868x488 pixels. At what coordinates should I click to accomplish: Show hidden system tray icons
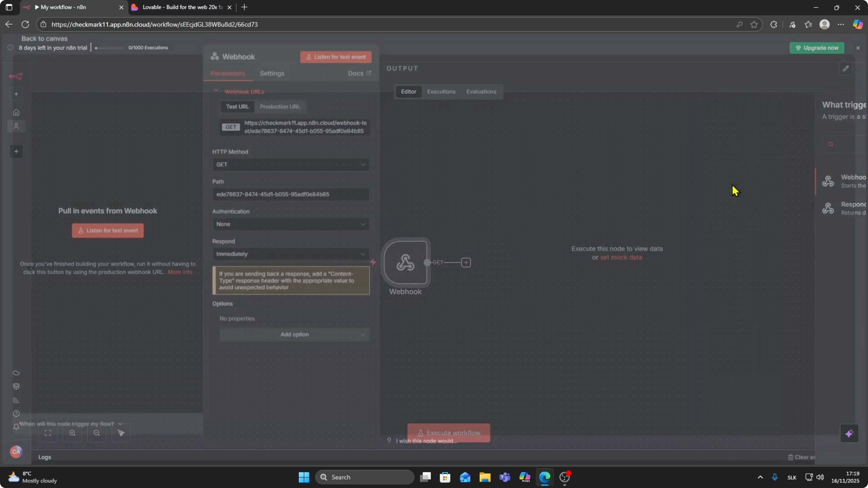[x=760, y=477]
